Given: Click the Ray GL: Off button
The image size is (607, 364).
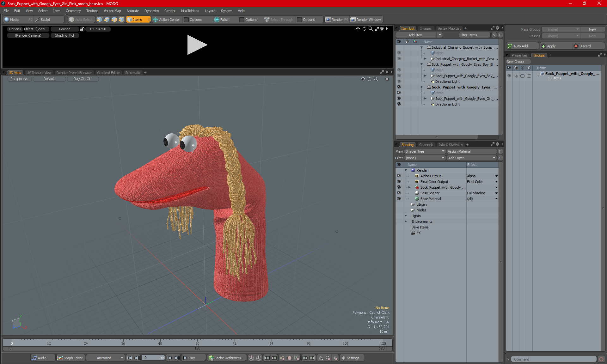Looking at the screenshot, I should click(83, 79).
